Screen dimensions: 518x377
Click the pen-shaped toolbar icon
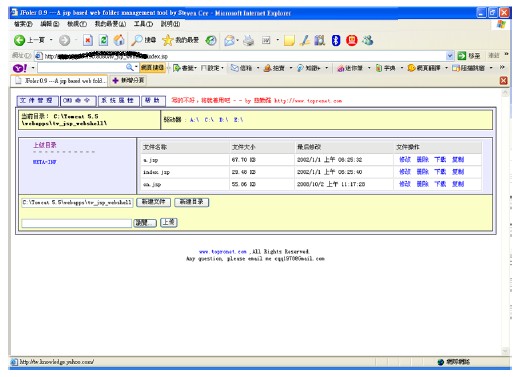(305, 41)
